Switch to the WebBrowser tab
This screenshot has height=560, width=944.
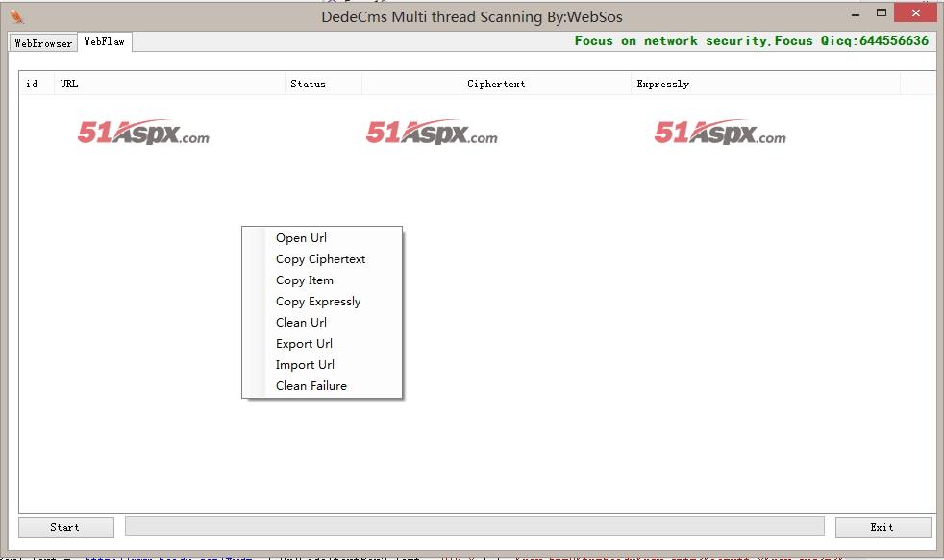(x=43, y=42)
